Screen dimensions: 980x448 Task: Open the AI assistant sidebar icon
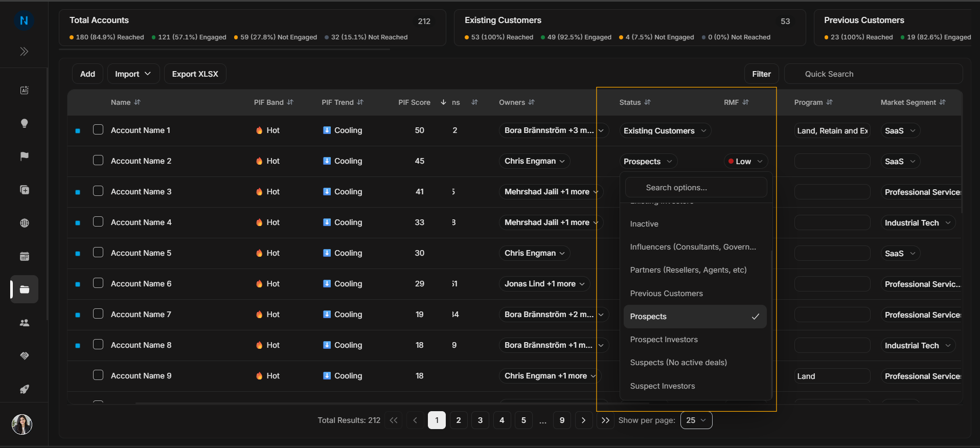[x=24, y=91]
